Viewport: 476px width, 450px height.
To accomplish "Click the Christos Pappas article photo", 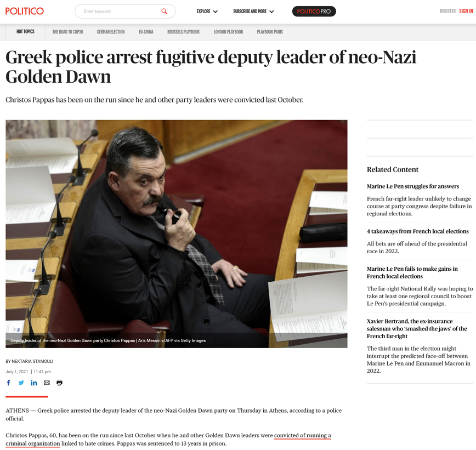I will point(177,233).
